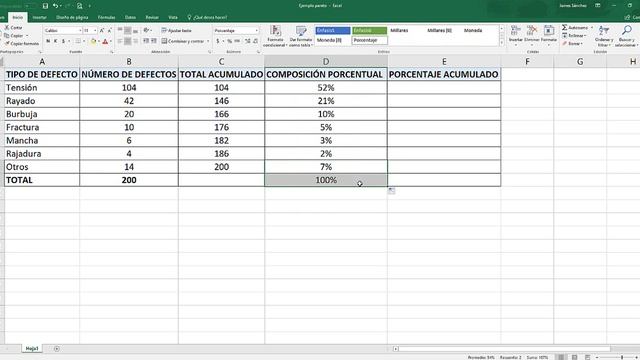Screen dimensions: 640x360
Task: Save the workbook from quick access toolbar
Action: tap(45, 6)
